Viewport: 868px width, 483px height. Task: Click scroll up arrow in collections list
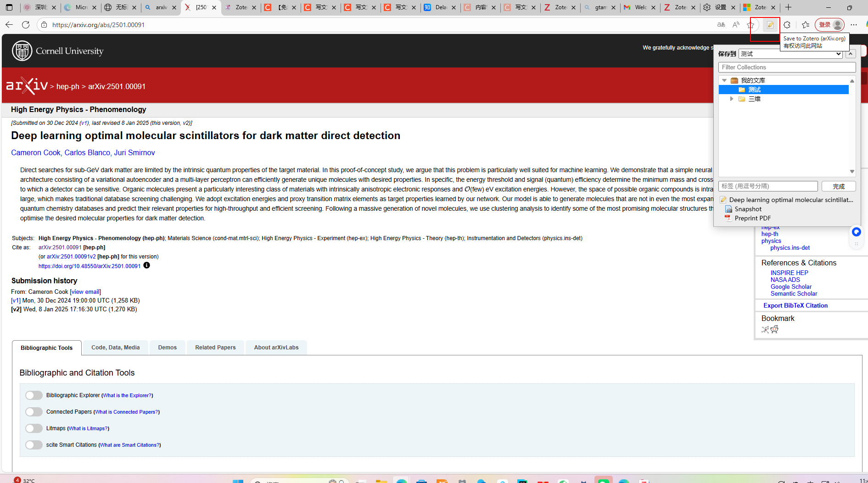(x=852, y=81)
